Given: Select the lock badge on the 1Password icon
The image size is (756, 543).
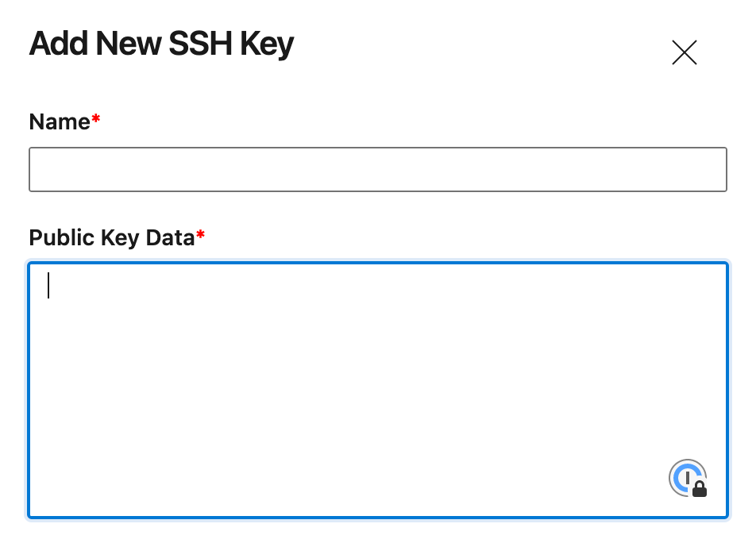Looking at the screenshot, I should tap(698, 487).
